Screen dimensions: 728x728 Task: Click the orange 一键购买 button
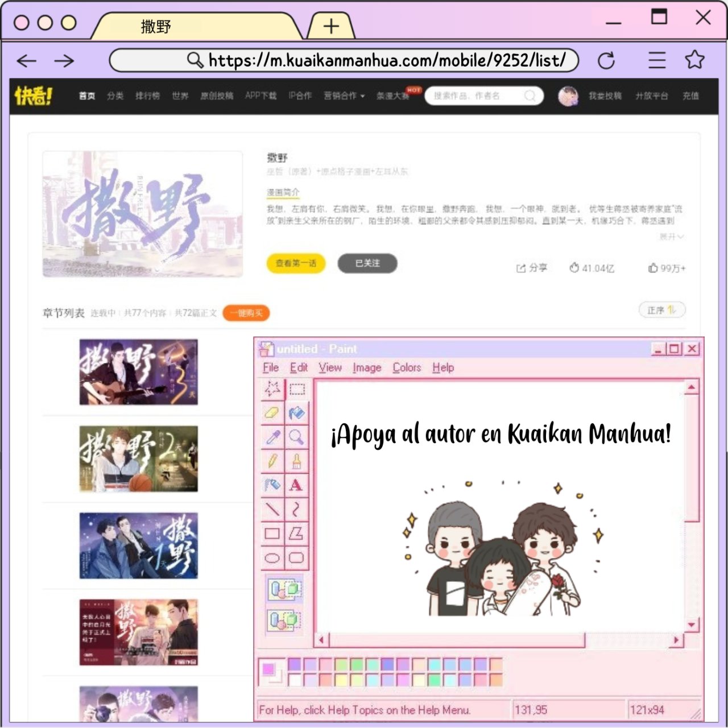click(246, 313)
